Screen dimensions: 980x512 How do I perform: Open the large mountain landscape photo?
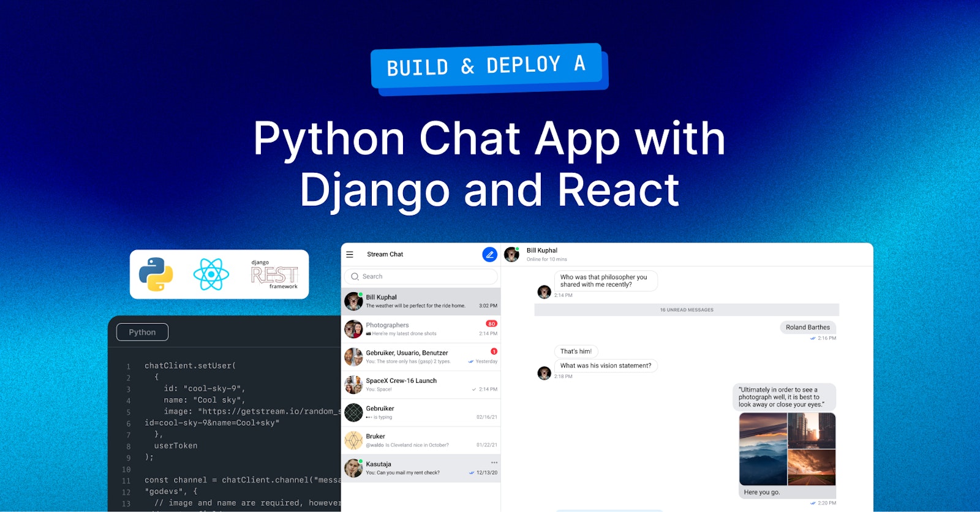763,449
